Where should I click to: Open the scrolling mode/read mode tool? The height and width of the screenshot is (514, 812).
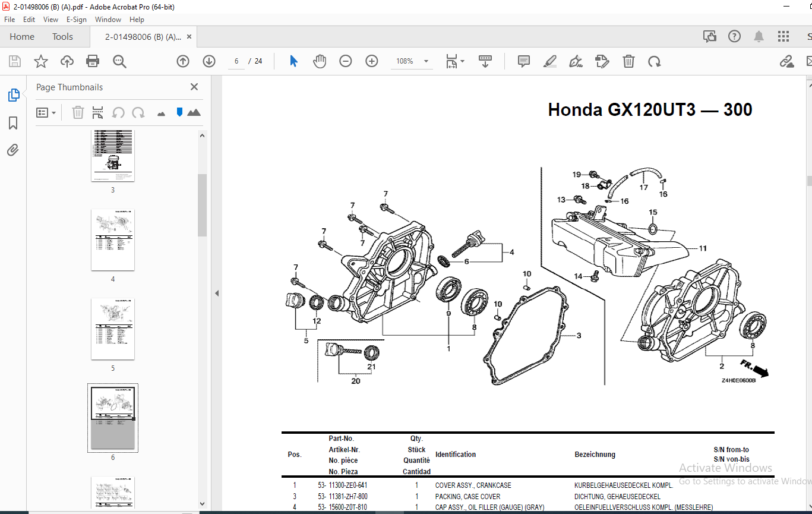[x=486, y=61]
